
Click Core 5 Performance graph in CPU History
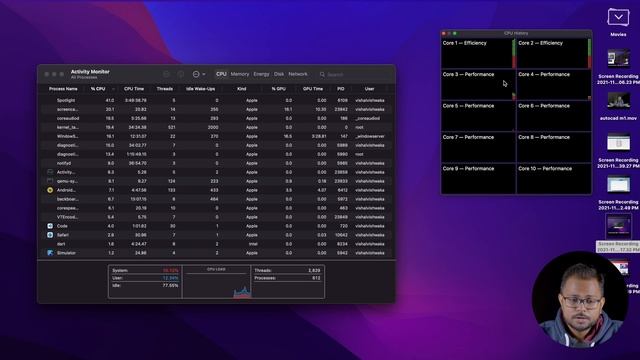click(x=479, y=116)
